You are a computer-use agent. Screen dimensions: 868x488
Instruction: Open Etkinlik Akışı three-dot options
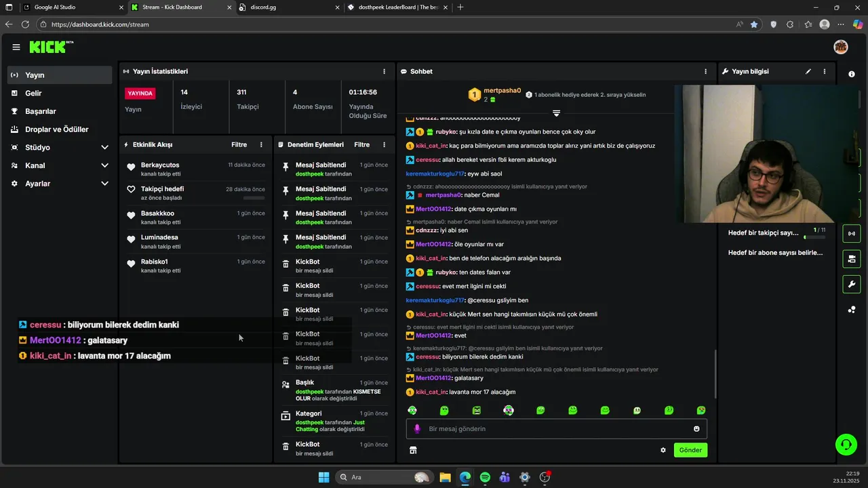point(261,144)
